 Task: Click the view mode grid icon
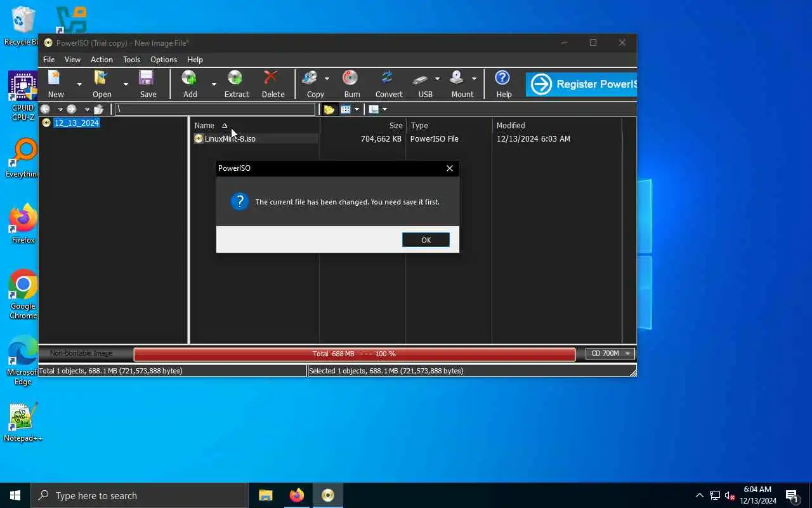coord(346,109)
